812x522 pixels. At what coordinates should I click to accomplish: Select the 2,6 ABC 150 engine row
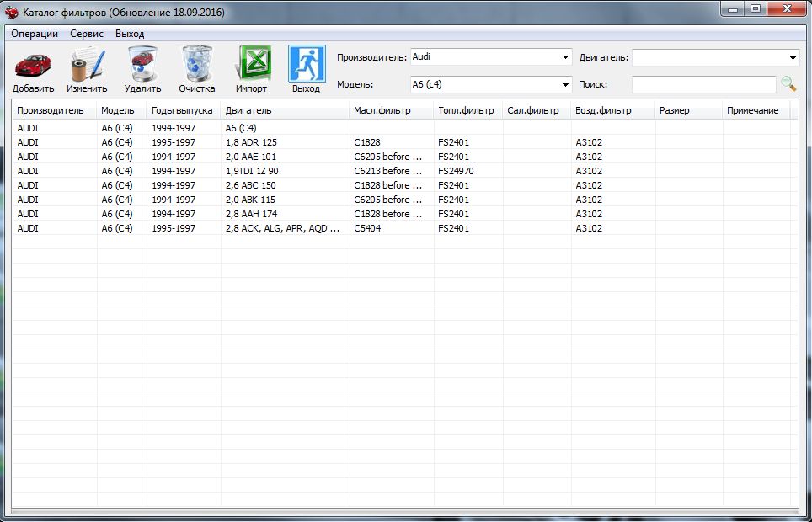coord(405,185)
